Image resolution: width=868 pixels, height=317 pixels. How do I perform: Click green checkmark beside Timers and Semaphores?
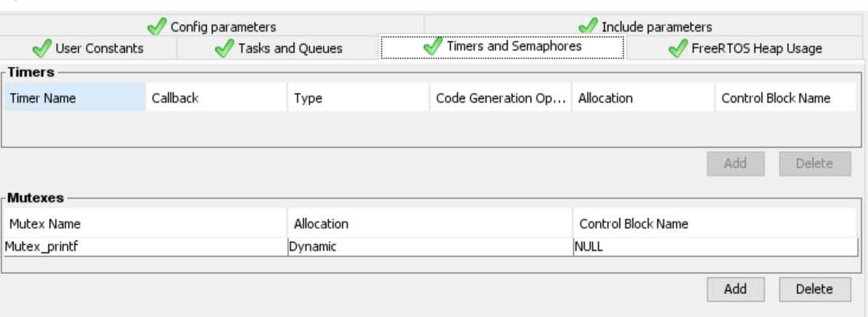(434, 47)
